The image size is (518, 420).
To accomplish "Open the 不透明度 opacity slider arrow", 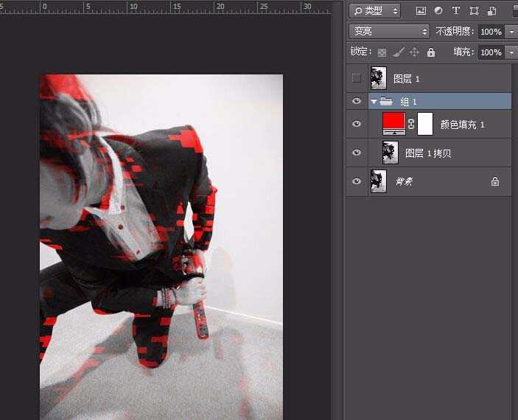I will coord(511,32).
